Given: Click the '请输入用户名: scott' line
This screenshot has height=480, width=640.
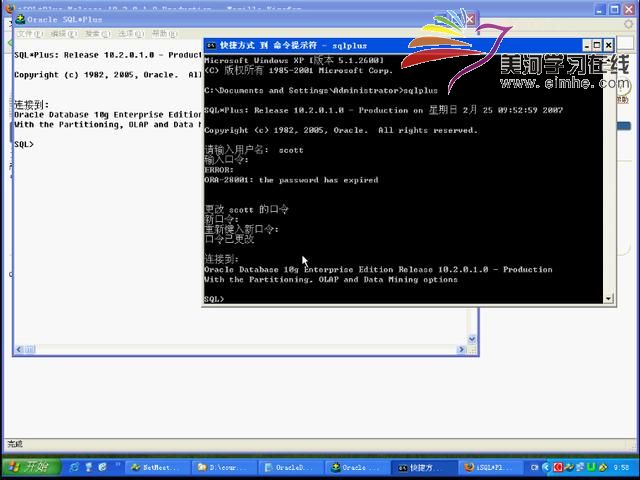Looking at the screenshot, I should 254,150.
